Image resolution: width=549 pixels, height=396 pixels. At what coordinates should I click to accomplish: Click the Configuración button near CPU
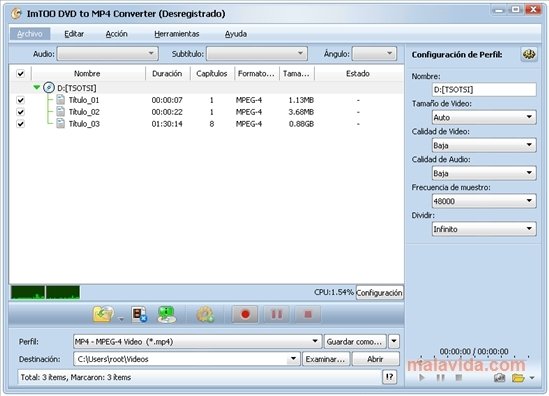coord(379,293)
